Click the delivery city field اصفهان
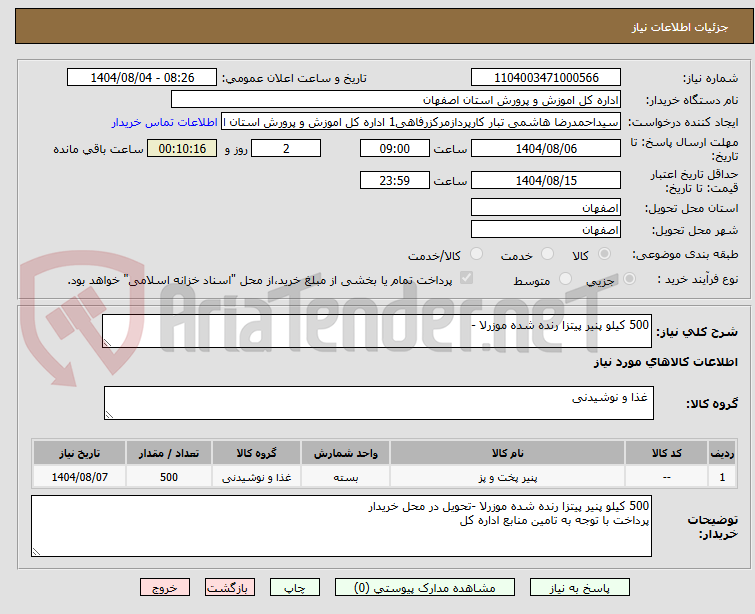 tap(546, 229)
